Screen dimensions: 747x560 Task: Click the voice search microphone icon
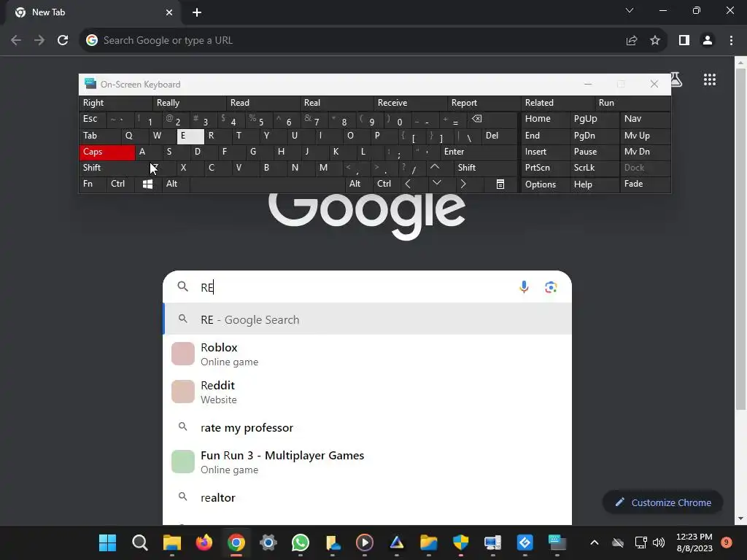[x=524, y=287]
